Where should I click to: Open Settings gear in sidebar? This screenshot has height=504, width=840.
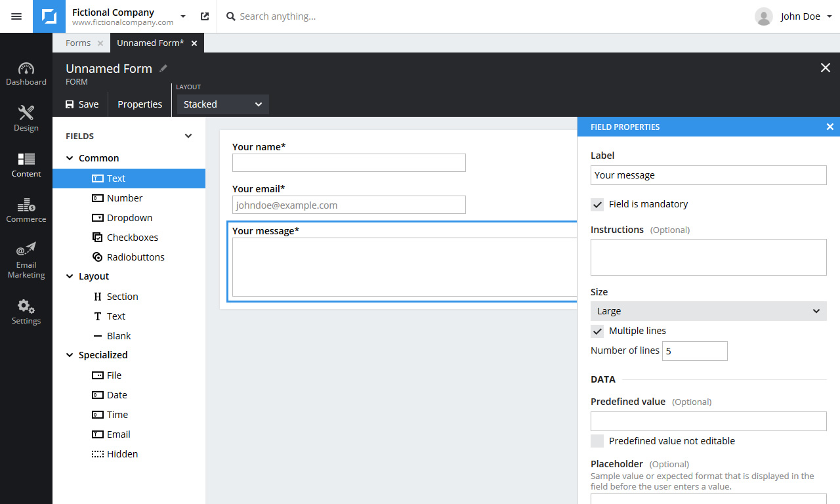[26, 312]
